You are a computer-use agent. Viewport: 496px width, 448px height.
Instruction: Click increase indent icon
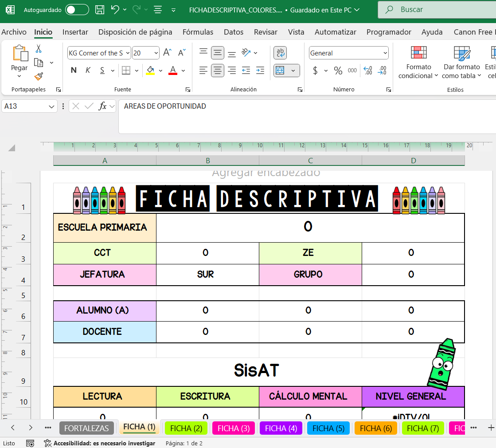pyautogui.click(x=260, y=70)
